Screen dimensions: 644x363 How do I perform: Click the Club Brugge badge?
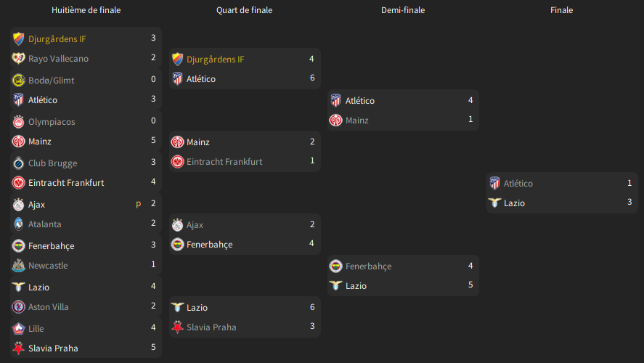18,163
